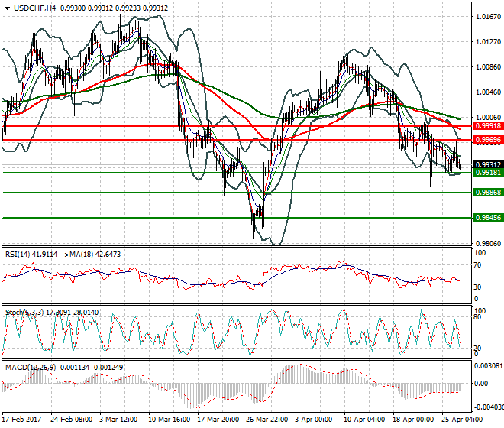Click the 10 Apr 04:00 time label

[x=364, y=420]
